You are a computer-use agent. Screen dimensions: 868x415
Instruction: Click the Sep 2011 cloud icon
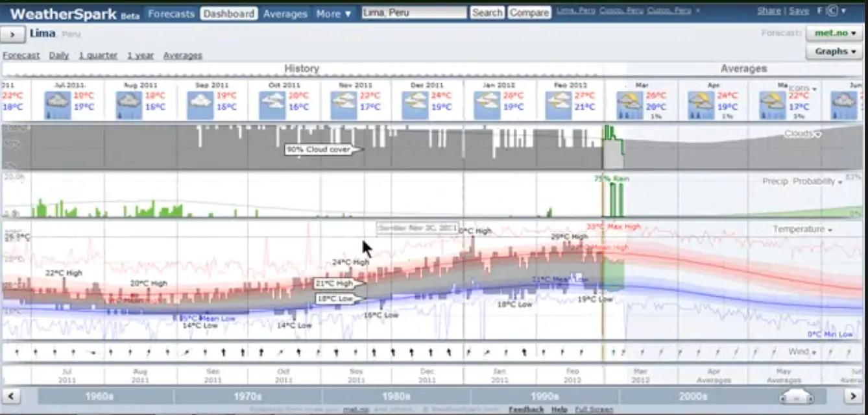click(200, 105)
